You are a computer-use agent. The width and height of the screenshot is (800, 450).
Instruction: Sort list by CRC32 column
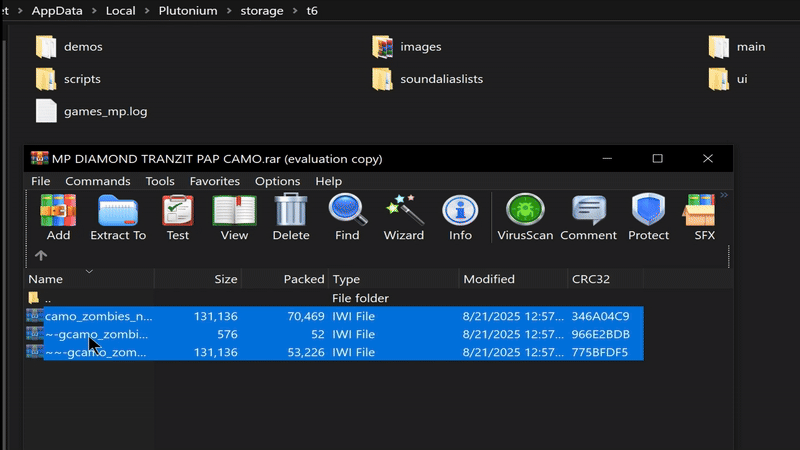coord(605,279)
